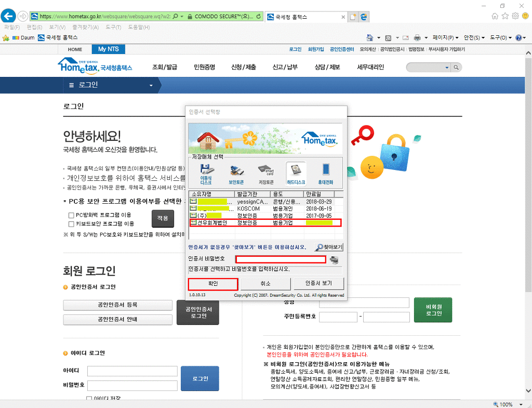532x408 pixels.
Task: Click the browser Forward arrow button
Action: pos(22,16)
